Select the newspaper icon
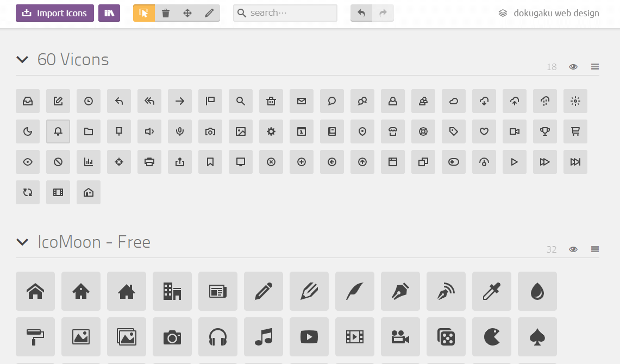 coord(218,291)
